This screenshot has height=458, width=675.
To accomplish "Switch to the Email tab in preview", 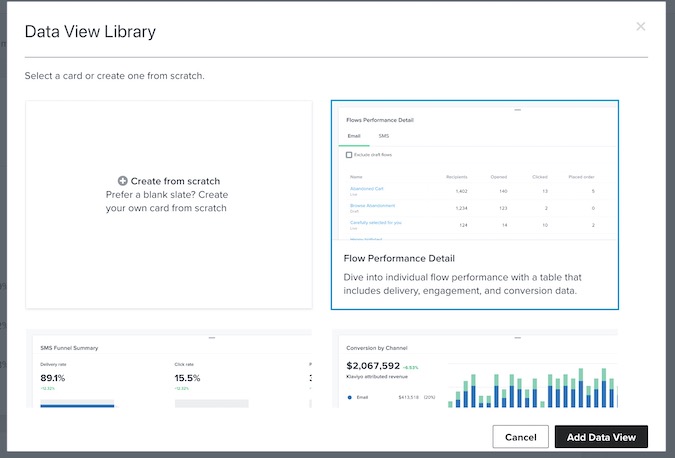I will point(354,135).
